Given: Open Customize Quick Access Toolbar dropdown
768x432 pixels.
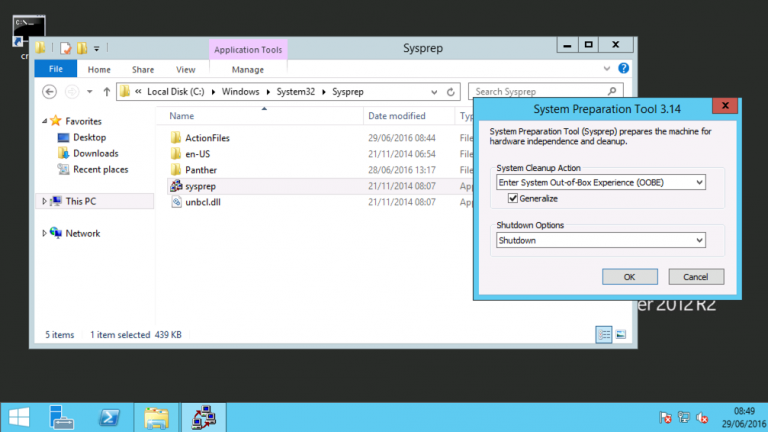Looking at the screenshot, I should (x=96, y=48).
